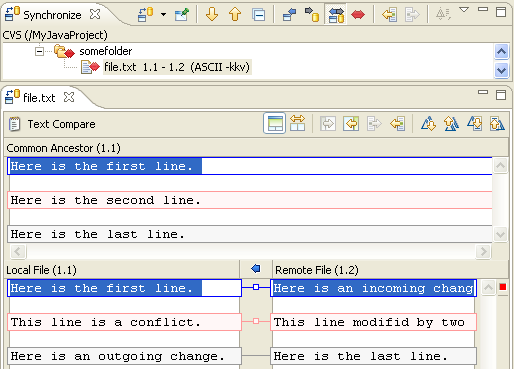The image size is (514, 369).
Task: Click 'This line modifid by two' remote line
Action: (x=369, y=322)
